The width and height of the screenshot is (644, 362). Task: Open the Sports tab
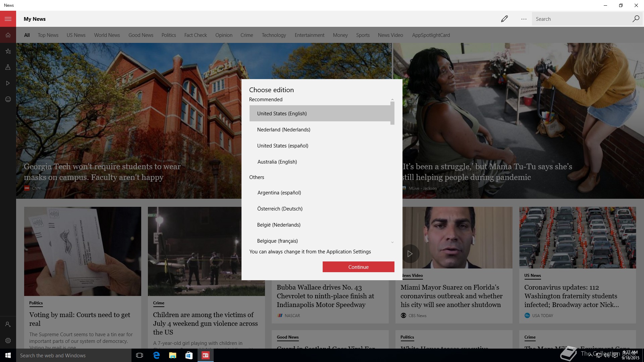(363, 35)
